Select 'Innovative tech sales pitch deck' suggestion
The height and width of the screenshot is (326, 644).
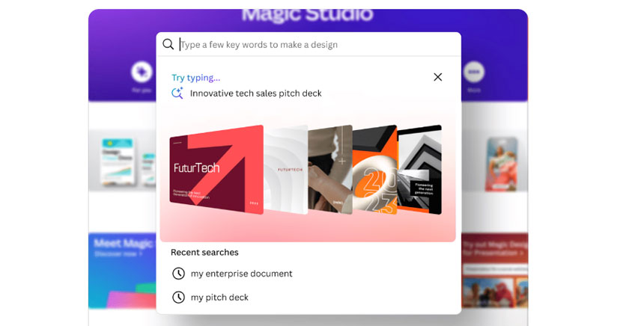[255, 93]
